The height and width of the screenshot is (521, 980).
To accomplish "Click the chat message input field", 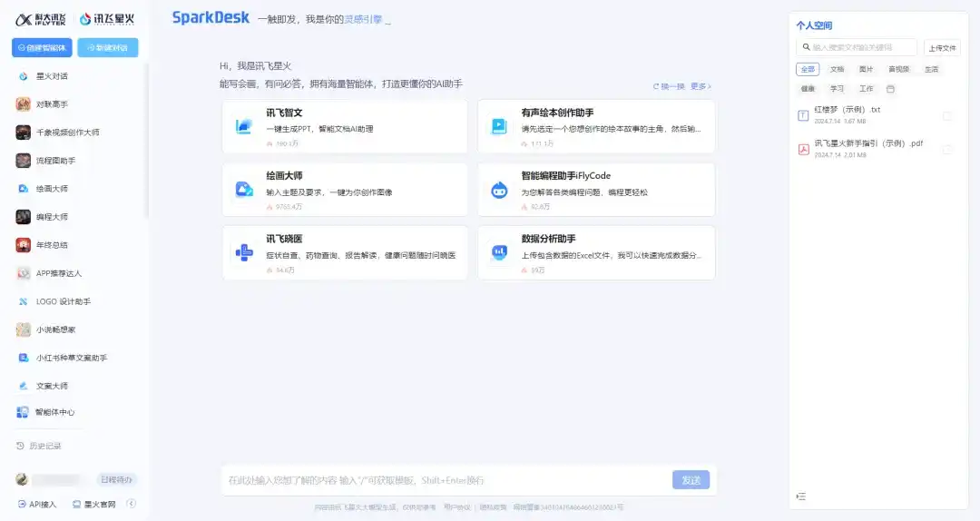I will (x=446, y=480).
